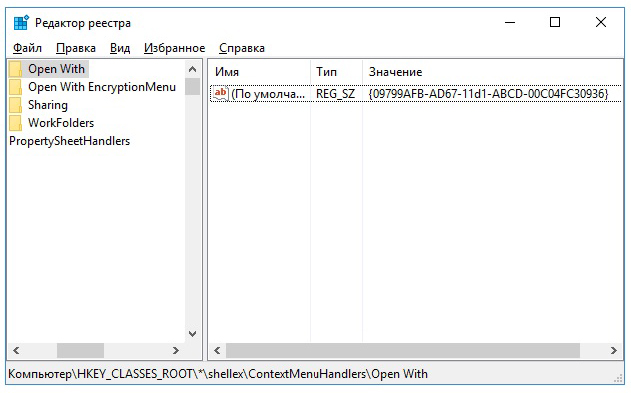Click tree pane scroll left arrow

[x=16, y=350]
